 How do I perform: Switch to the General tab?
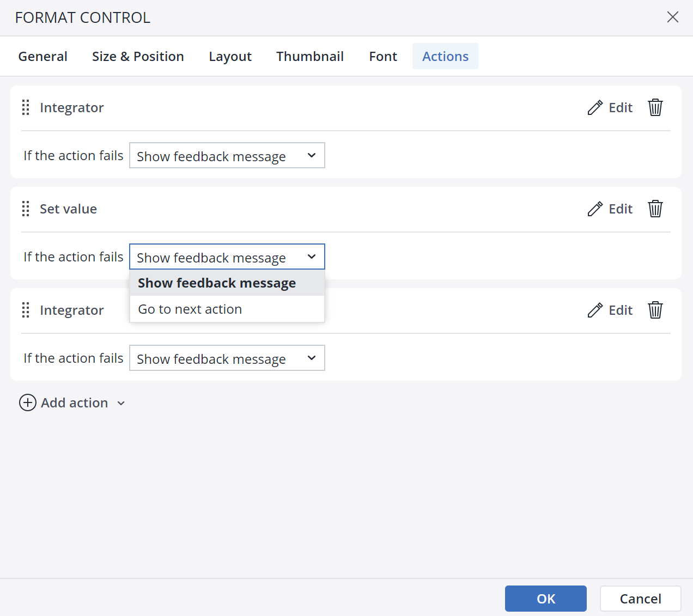pyautogui.click(x=43, y=57)
